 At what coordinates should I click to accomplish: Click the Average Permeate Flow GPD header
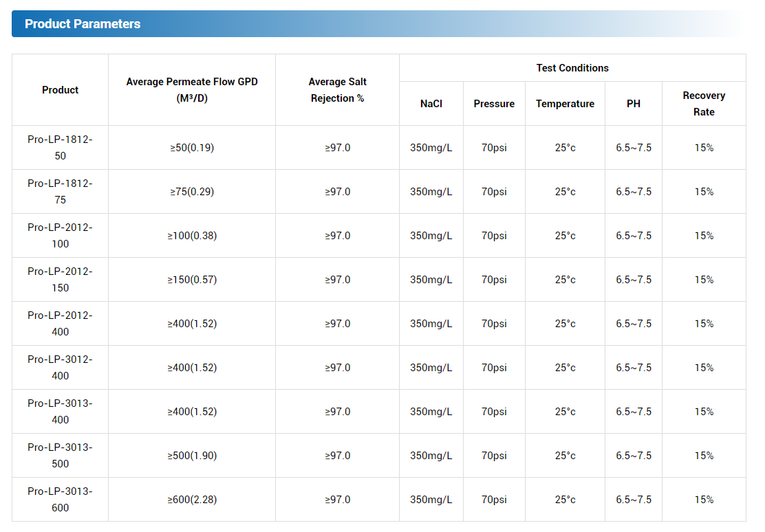pos(192,90)
